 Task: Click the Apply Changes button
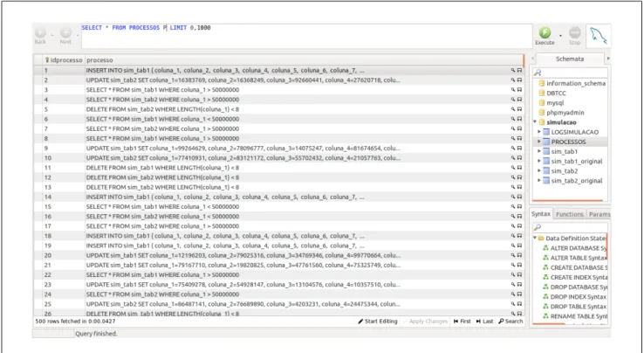click(425, 322)
